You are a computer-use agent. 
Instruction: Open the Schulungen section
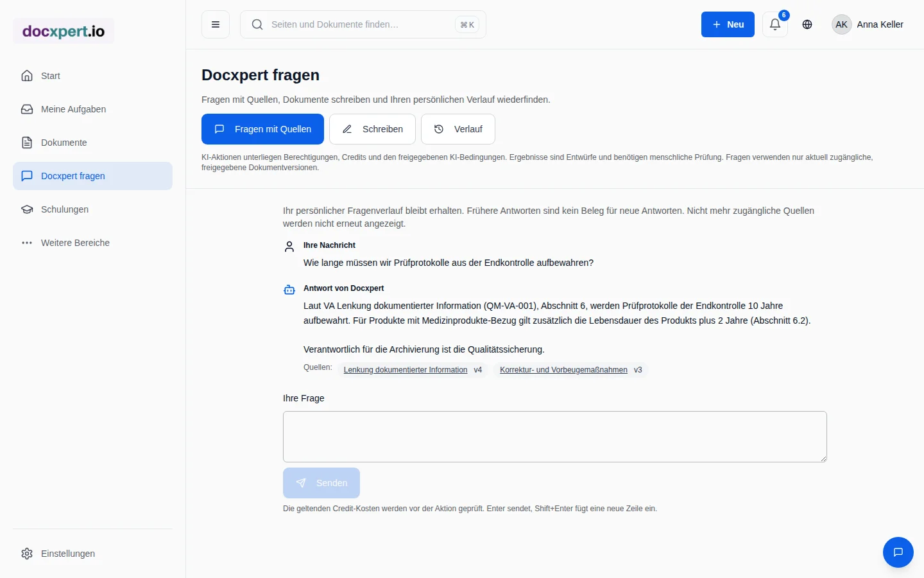(x=92, y=209)
